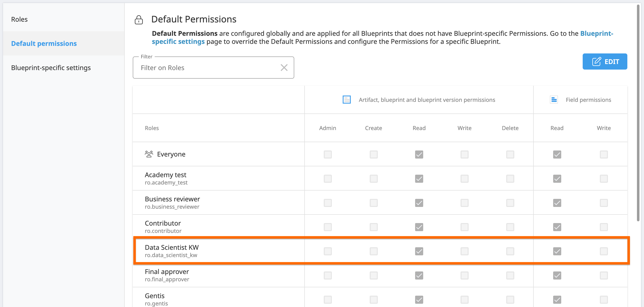Toggle Contributor Admin checkbox
Image resolution: width=644 pixels, height=307 pixels.
(x=328, y=227)
